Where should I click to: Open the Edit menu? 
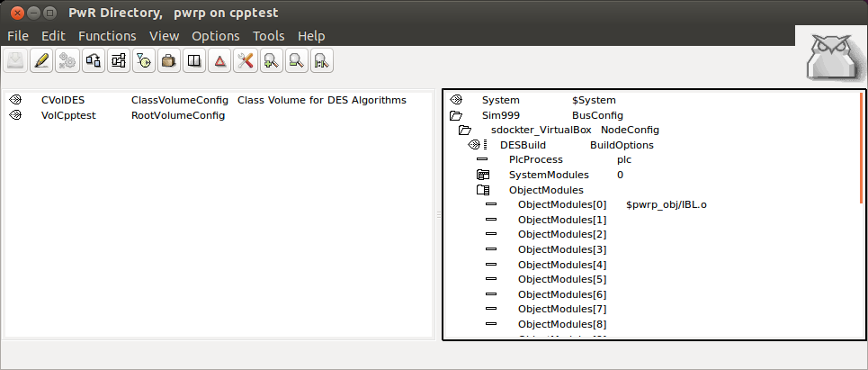coord(53,36)
